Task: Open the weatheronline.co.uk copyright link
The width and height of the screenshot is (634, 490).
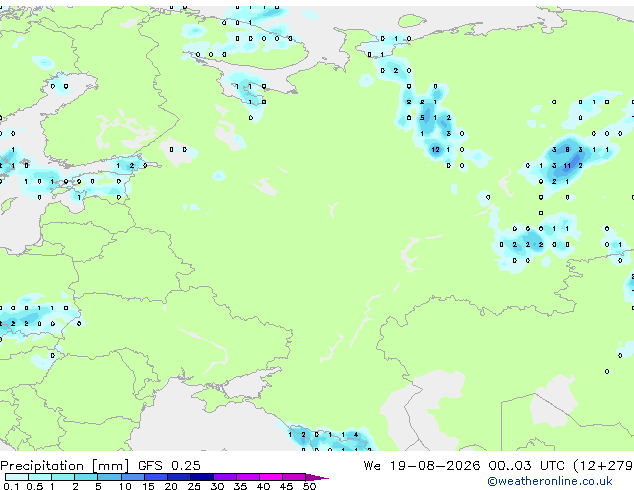Action: click(550, 481)
